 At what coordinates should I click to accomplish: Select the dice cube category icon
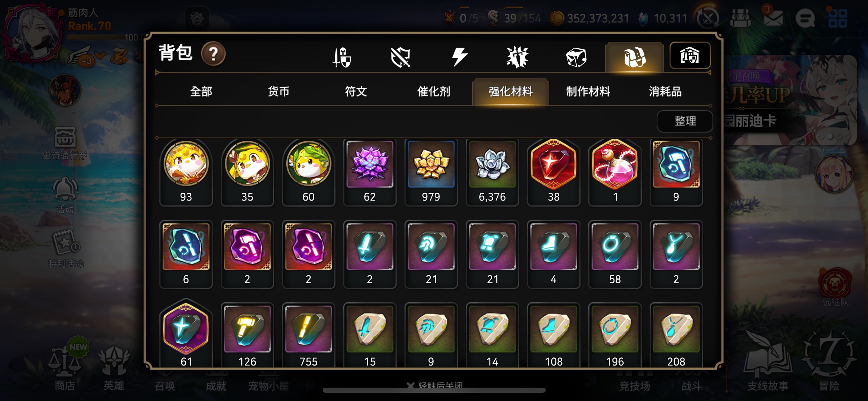pyautogui.click(x=576, y=57)
